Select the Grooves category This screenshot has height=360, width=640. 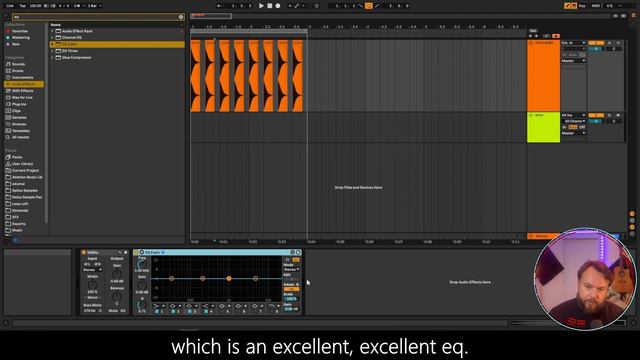[19, 124]
